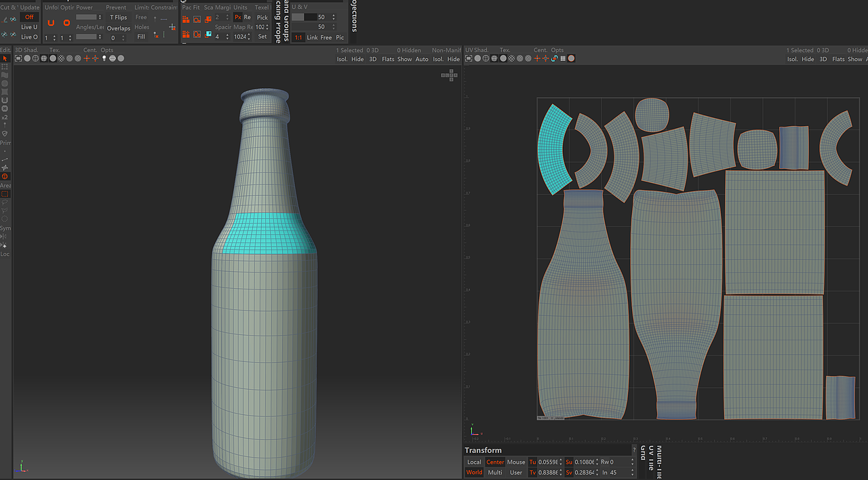Viewport: 868px width, 480px height.
Task: Click the Pick texel density button
Action: pos(262,17)
